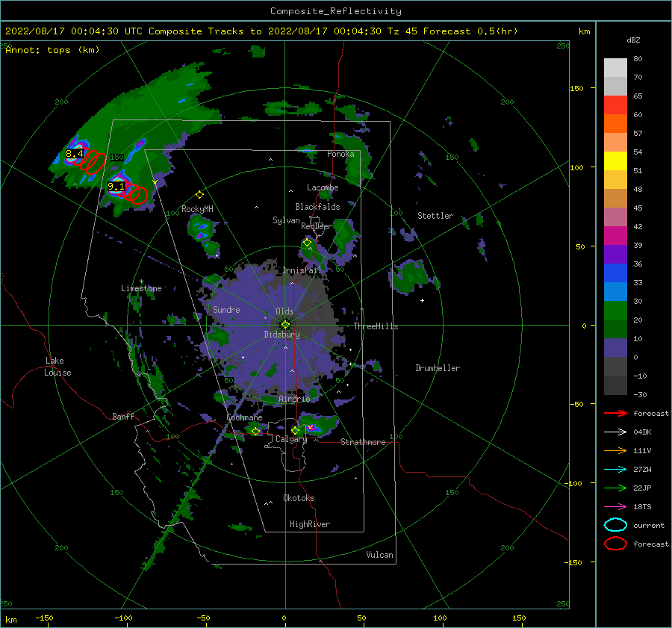Click the Airdrie city label
The width and height of the screenshot is (672, 628).
[x=294, y=399]
